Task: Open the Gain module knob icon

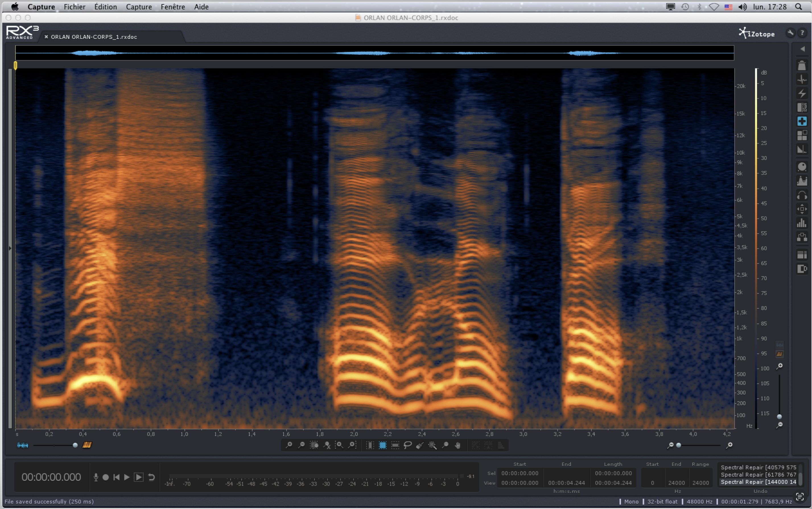Action: 802,167
